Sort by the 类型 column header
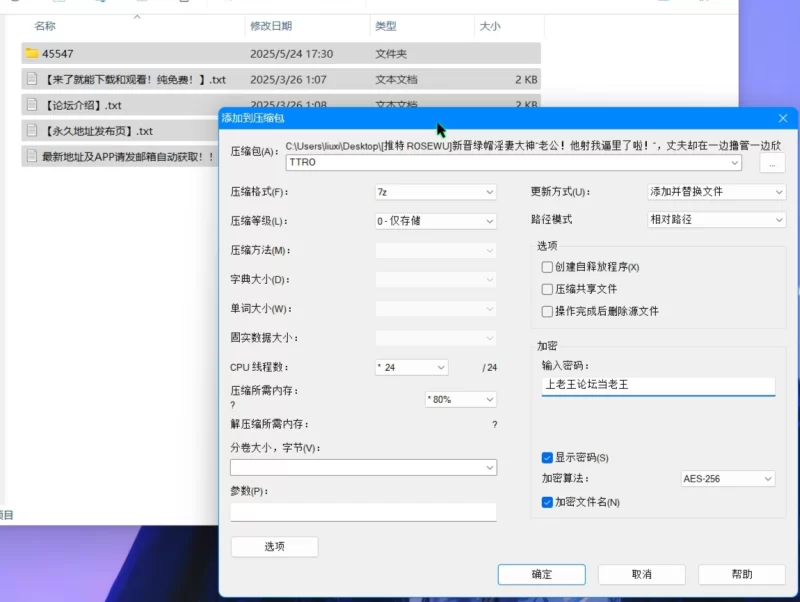 pos(386,26)
